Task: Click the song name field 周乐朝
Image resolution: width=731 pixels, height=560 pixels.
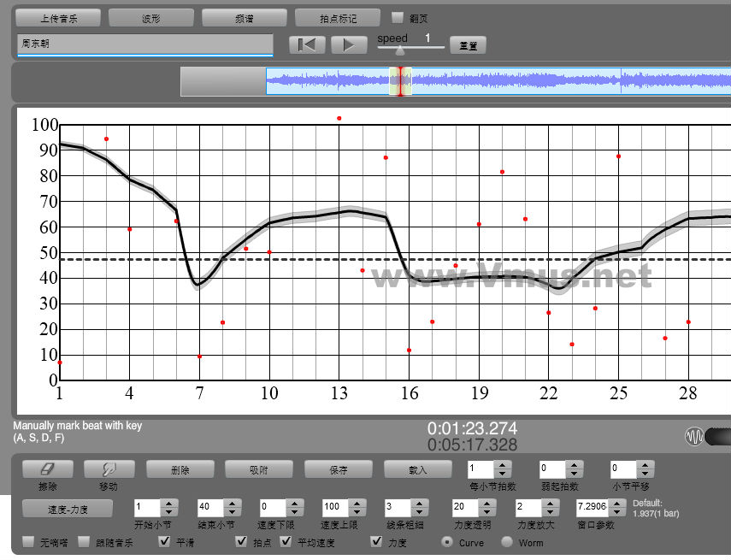Action: (144, 44)
